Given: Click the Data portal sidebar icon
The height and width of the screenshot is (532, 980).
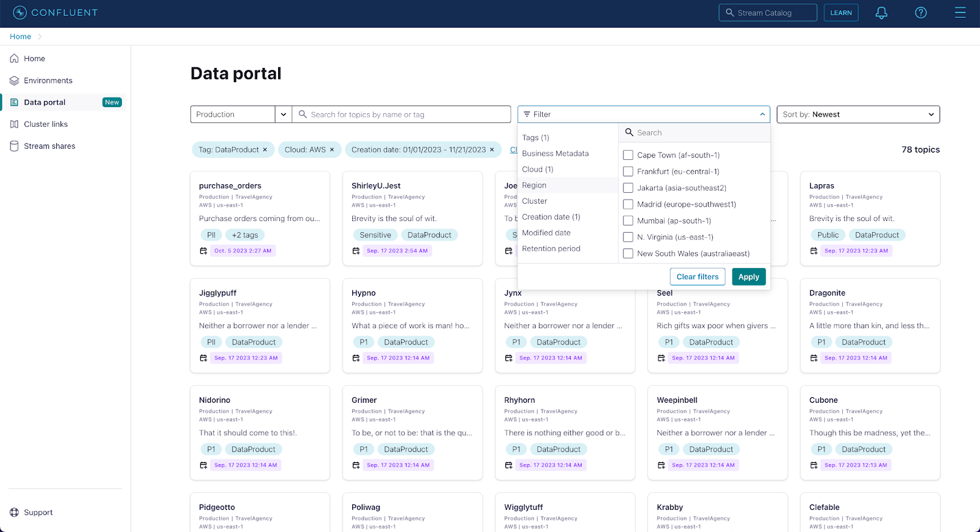Looking at the screenshot, I should tap(14, 102).
